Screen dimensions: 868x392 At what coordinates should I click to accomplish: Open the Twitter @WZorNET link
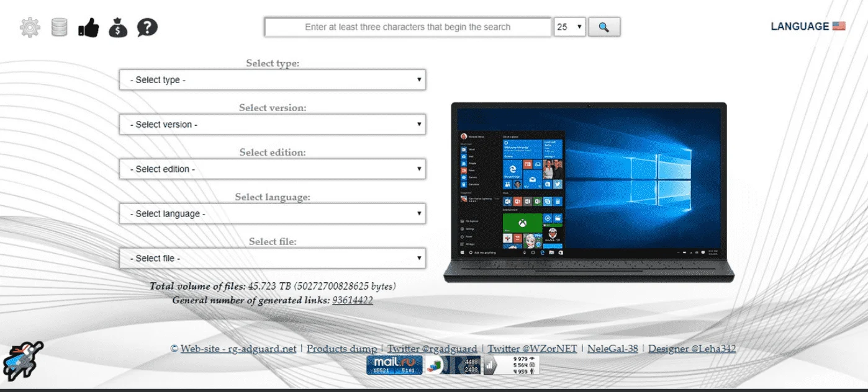(532, 349)
